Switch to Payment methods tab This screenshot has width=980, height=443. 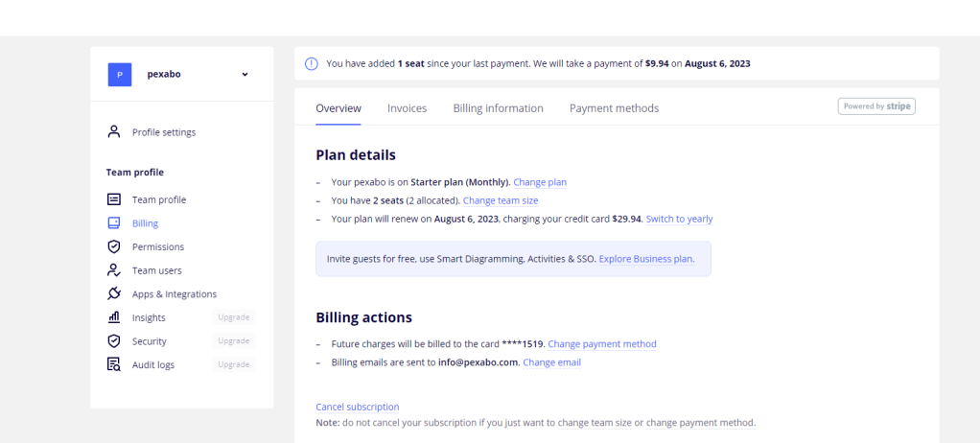(614, 108)
